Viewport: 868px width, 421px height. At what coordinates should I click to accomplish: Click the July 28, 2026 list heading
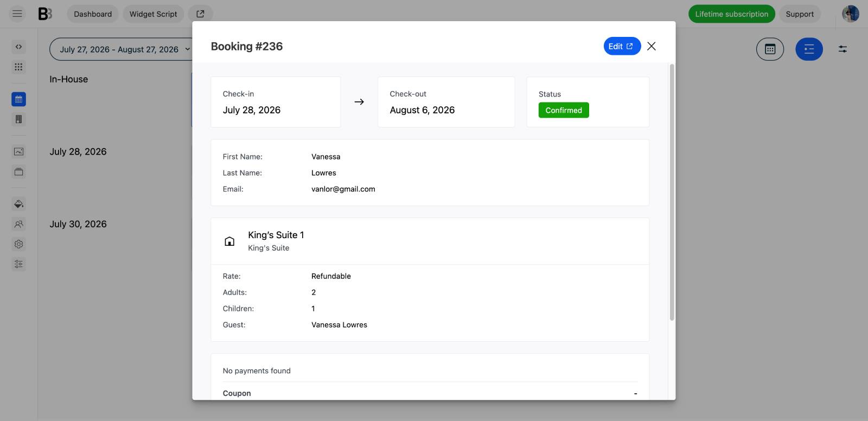click(x=78, y=152)
